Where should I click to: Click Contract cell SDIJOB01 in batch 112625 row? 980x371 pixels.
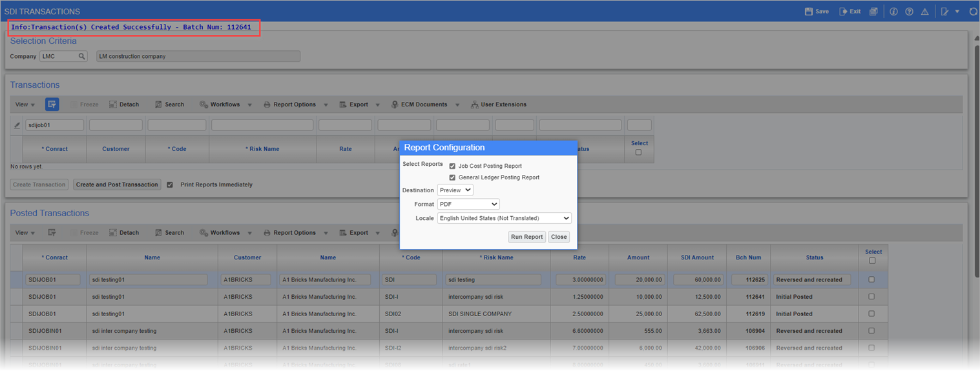tap(53, 280)
